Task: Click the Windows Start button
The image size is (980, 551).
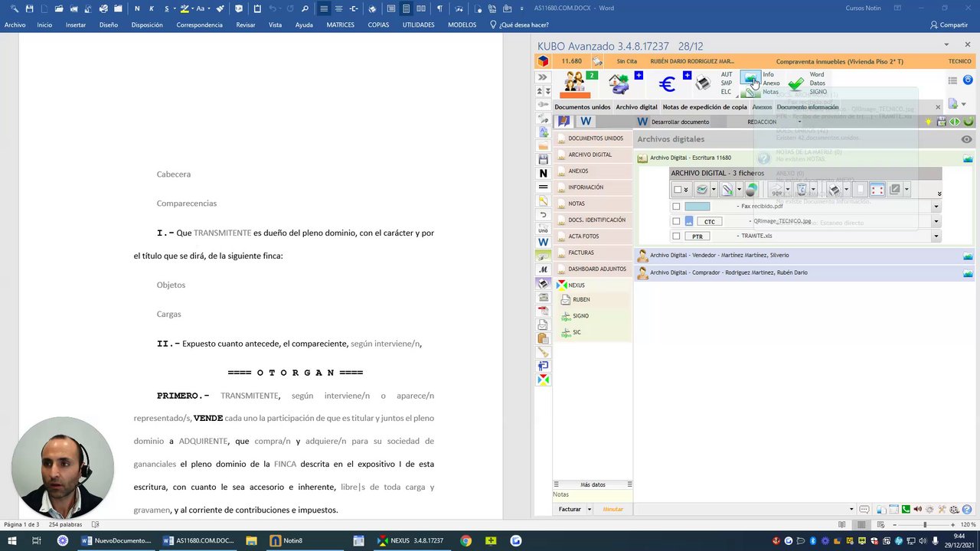Action: [x=13, y=540]
